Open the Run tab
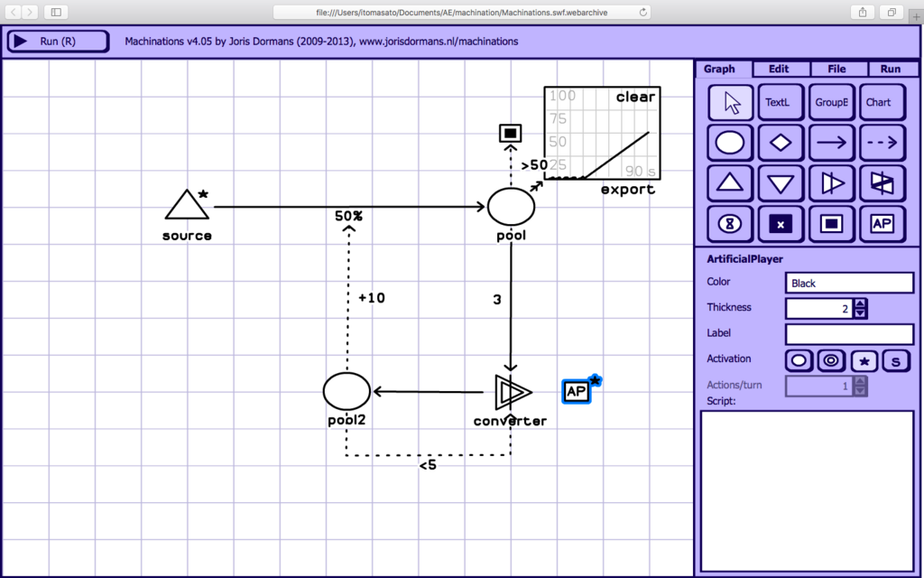 [892, 69]
